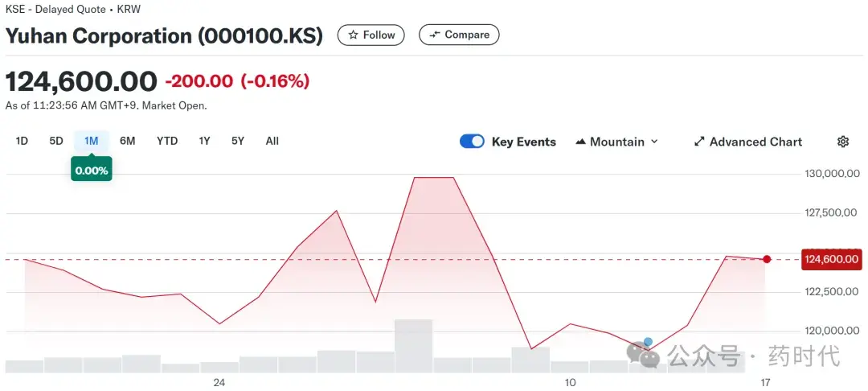The height and width of the screenshot is (391, 868).
Task: Click the blue key event marker
Action: pyautogui.click(x=648, y=342)
